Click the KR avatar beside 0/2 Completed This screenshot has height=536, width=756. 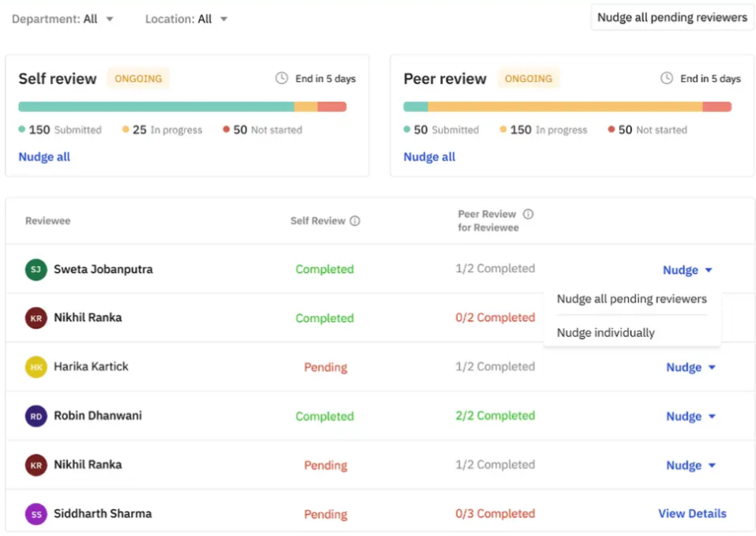tap(36, 318)
